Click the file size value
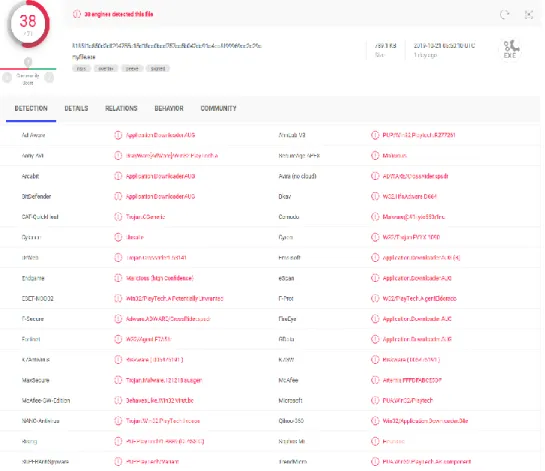The image size is (545, 471). 385,46
